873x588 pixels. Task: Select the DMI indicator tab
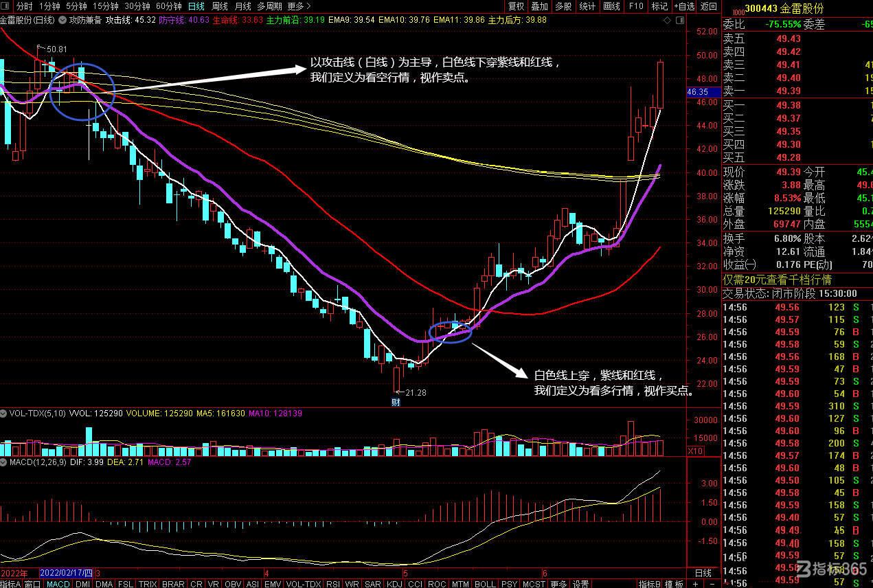82,584
